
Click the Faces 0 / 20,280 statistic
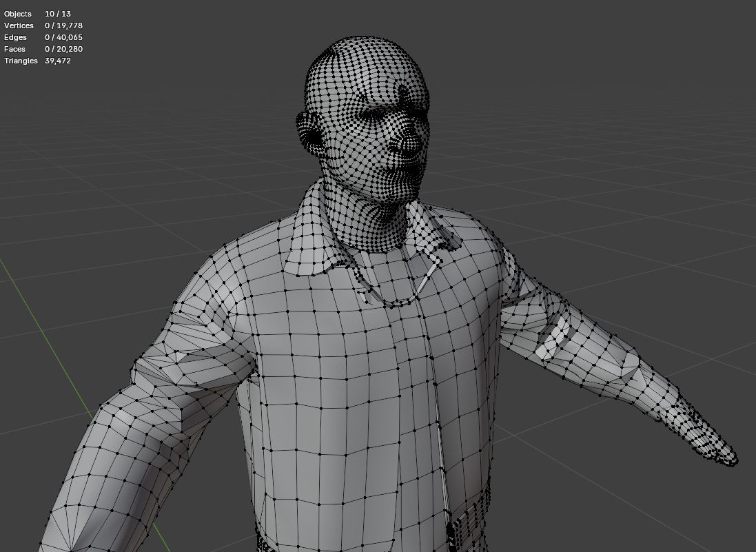43,49
